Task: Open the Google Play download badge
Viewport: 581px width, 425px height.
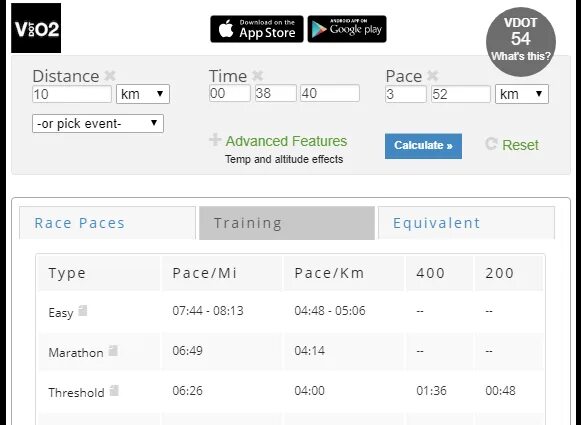Action: coord(347,29)
